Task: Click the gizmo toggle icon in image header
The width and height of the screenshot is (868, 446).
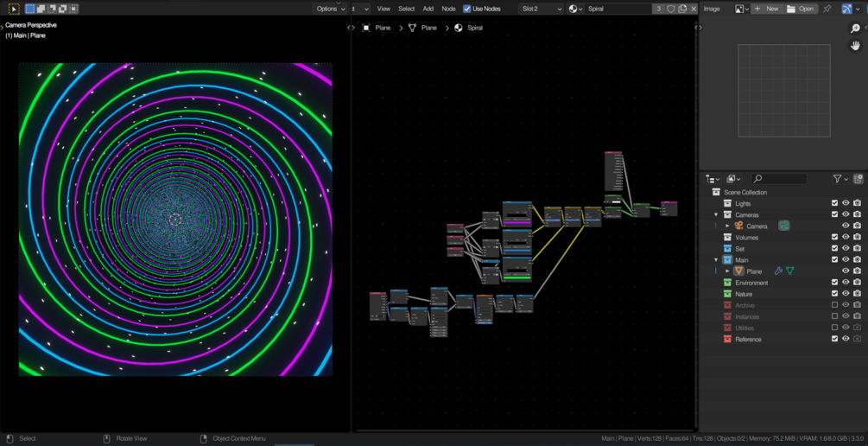Action: 847,9
